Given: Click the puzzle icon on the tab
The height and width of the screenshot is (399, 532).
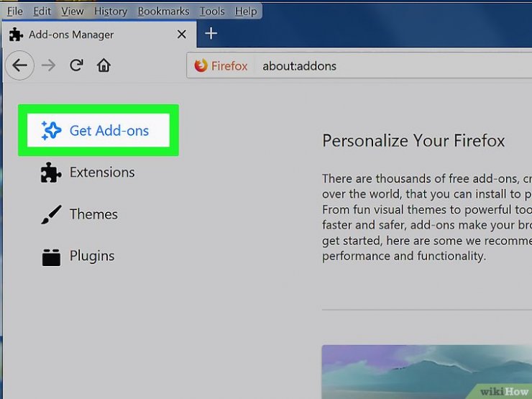Looking at the screenshot, I should click(x=16, y=35).
